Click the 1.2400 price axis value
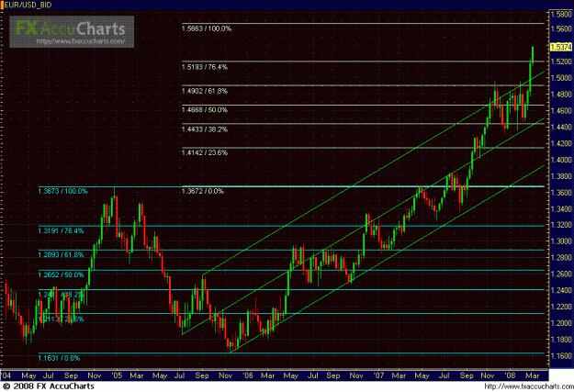574x392 pixels. tap(561, 290)
